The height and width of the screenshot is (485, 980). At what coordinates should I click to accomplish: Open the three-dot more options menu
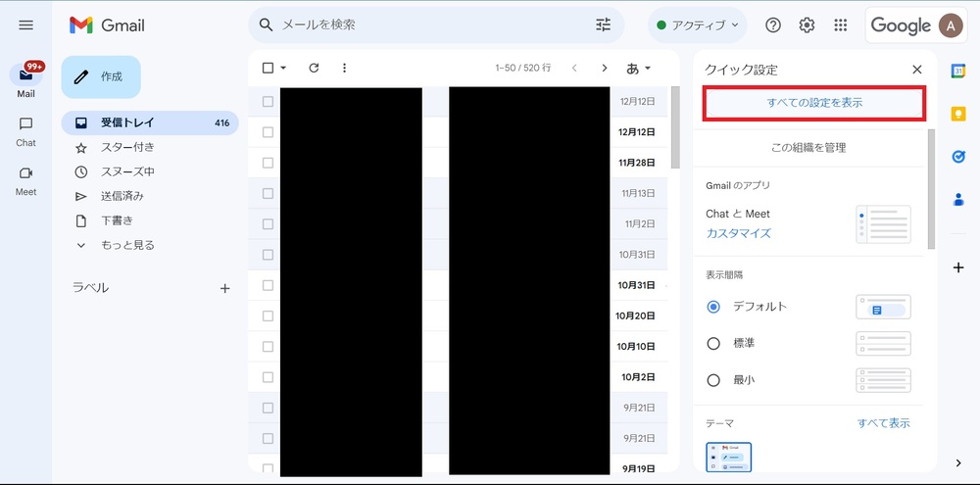pyautogui.click(x=344, y=68)
